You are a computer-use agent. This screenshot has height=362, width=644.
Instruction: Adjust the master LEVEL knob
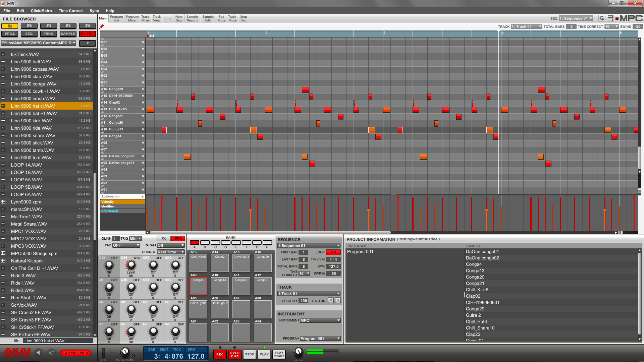(x=298, y=352)
